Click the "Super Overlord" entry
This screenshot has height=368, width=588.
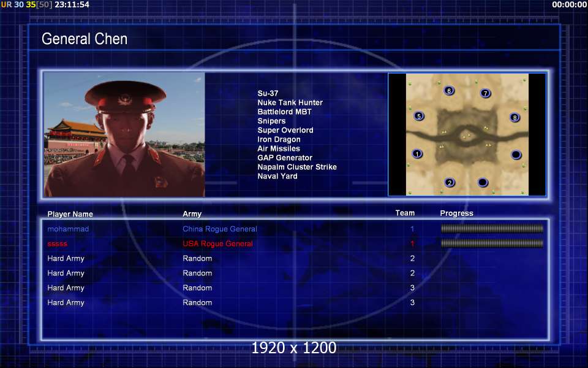pos(285,130)
